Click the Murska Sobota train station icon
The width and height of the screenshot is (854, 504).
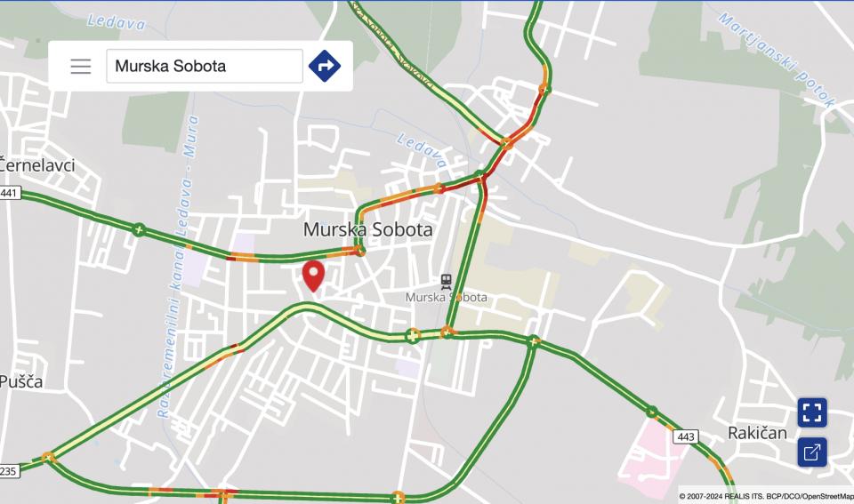446,282
